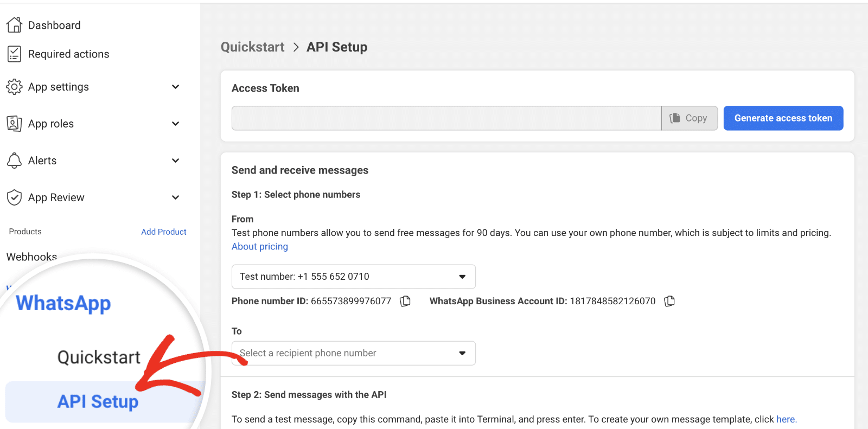868x429 pixels.
Task: Click the App roles badge icon
Action: [x=14, y=124]
